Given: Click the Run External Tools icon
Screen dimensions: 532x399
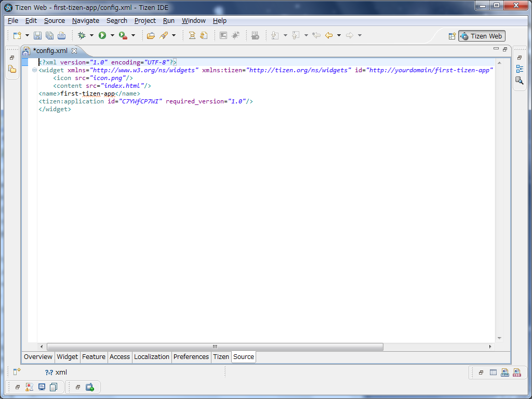Looking at the screenshot, I should (x=123, y=35).
